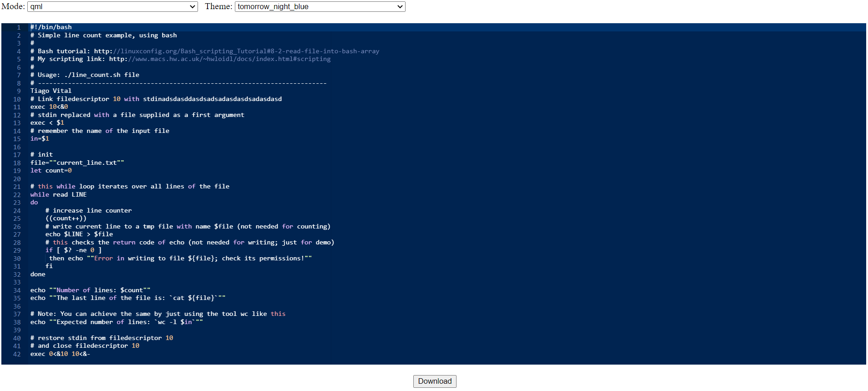Click line number 1 in gutter
The height and width of the screenshot is (391, 868).
[x=19, y=27]
